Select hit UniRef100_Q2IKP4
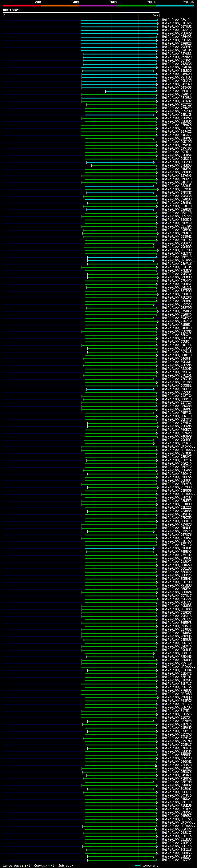197x868 pixels. tap(177, 128)
